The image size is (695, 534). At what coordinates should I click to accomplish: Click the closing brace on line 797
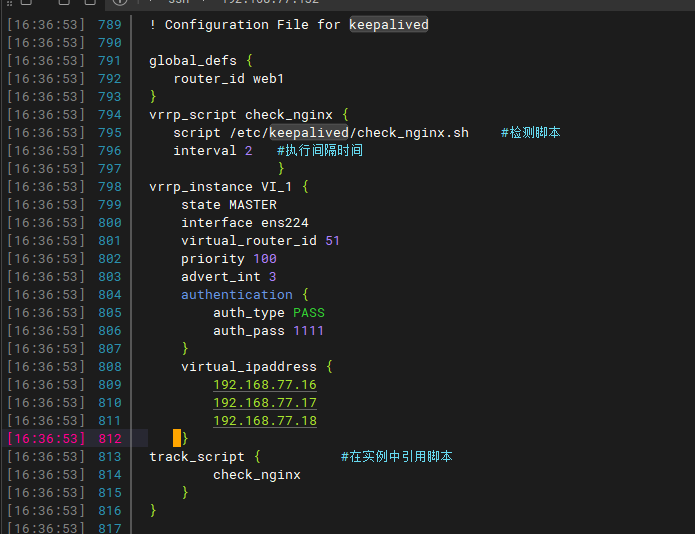[281, 168]
